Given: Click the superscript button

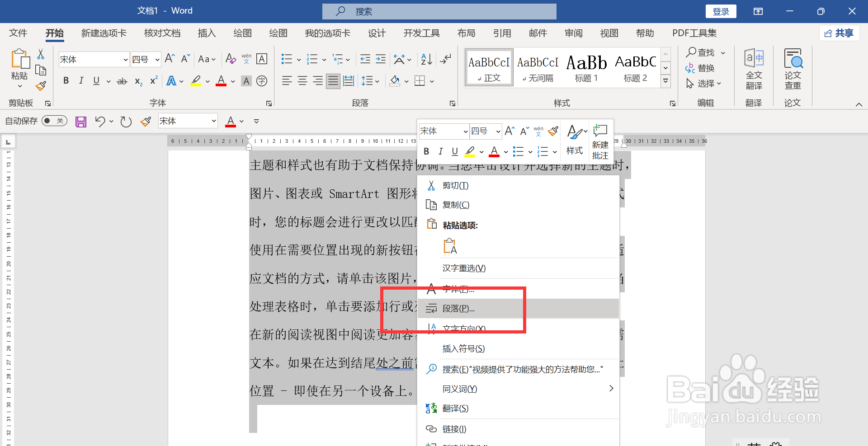Looking at the screenshot, I should pyautogui.click(x=154, y=80).
